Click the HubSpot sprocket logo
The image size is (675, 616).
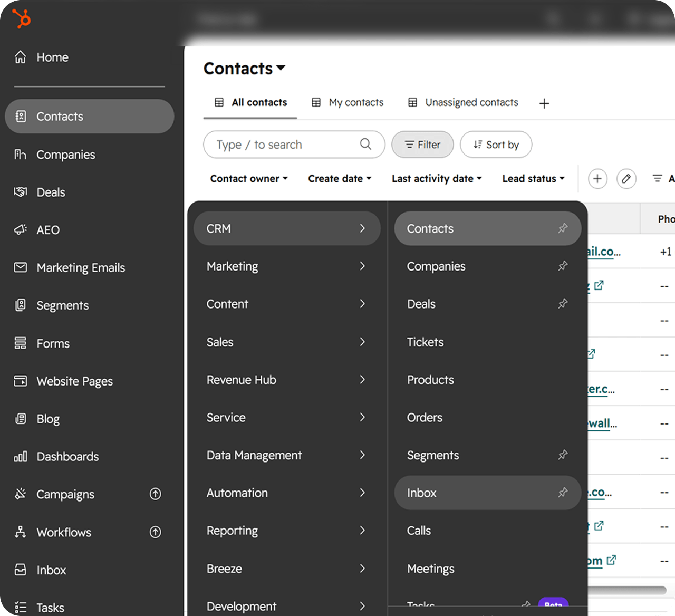(x=22, y=18)
